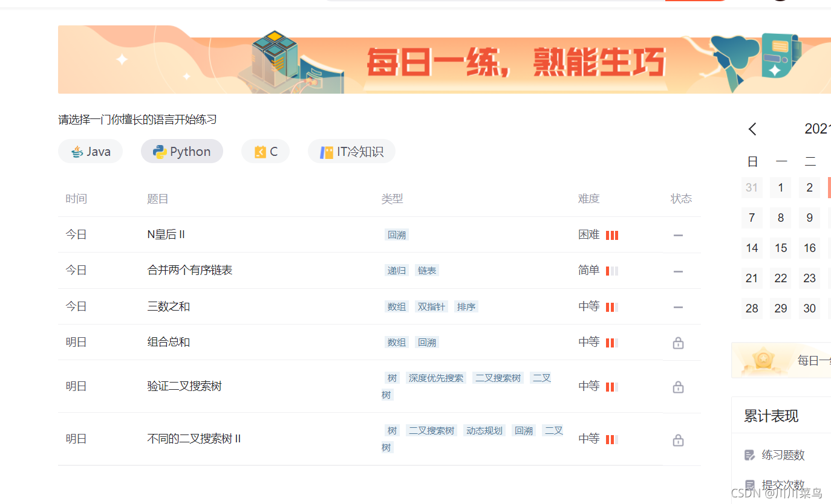Select calendar date 29
831x504 pixels.
[x=781, y=308]
